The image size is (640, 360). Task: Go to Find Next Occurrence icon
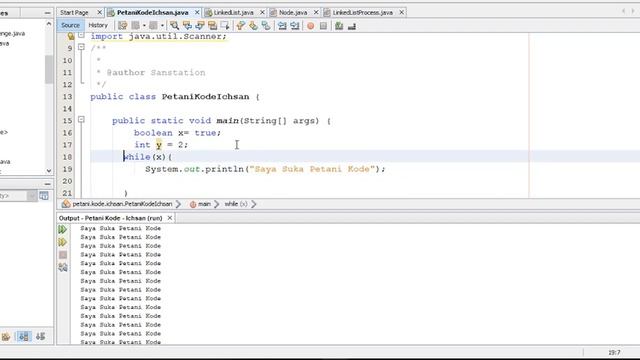(200, 26)
